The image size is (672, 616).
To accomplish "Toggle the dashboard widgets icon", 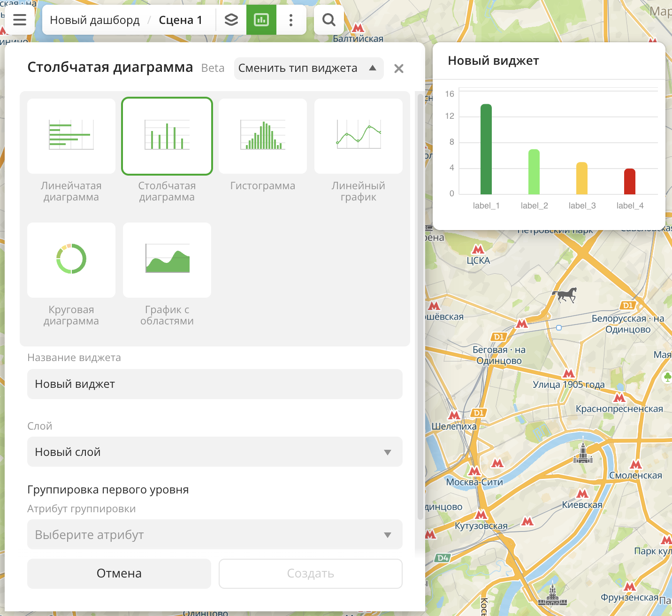I will point(261,20).
